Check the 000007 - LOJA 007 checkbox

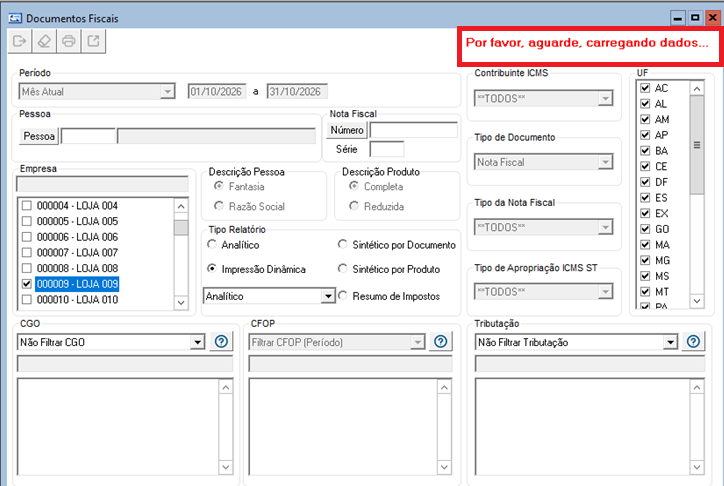click(x=27, y=252)
